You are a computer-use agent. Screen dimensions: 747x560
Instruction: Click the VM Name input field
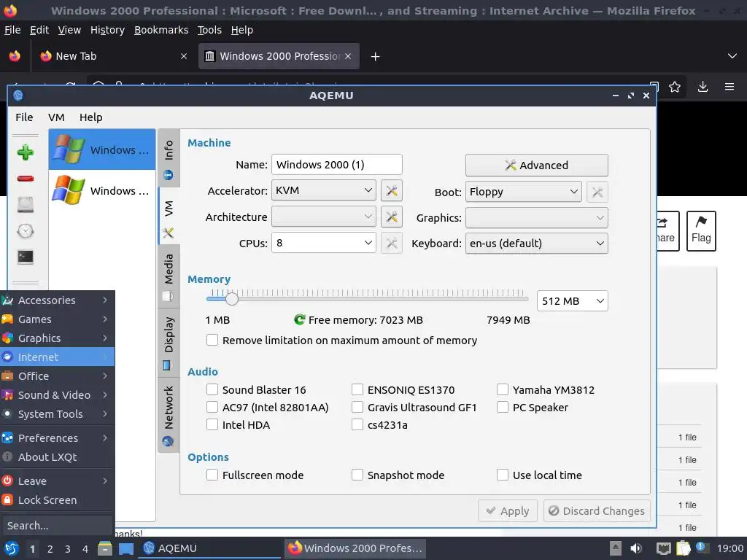(x=337, y=164)
